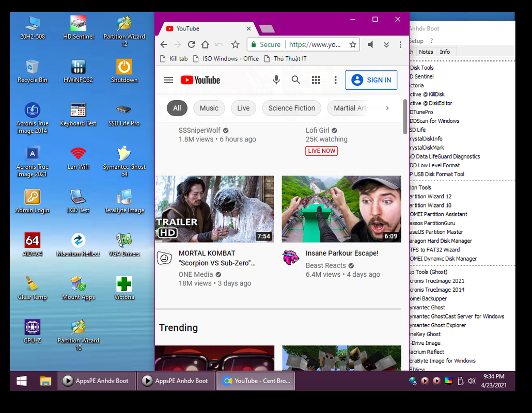Launch Symantec Ghost 64 icon
The image size is (532, 413).
point(124,162)
